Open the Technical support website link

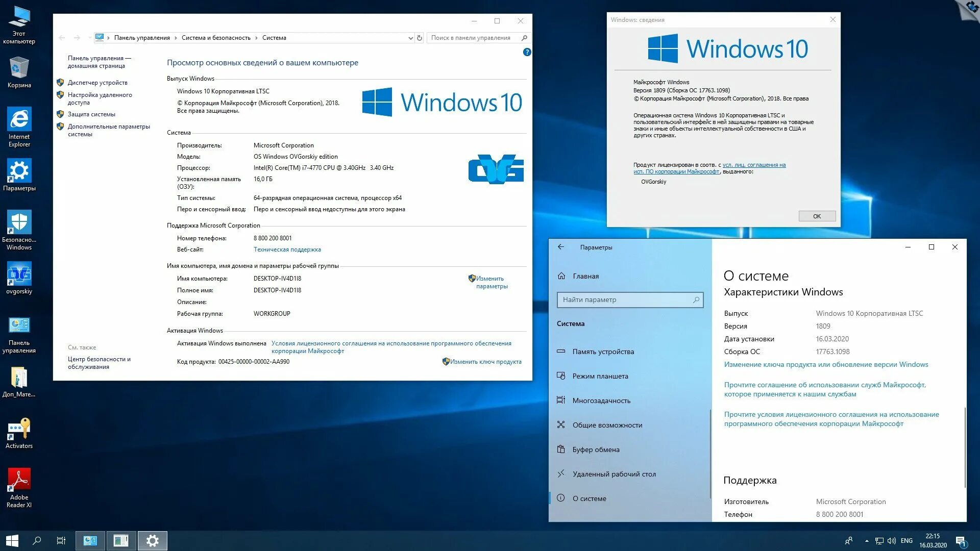tap(287, 249)
